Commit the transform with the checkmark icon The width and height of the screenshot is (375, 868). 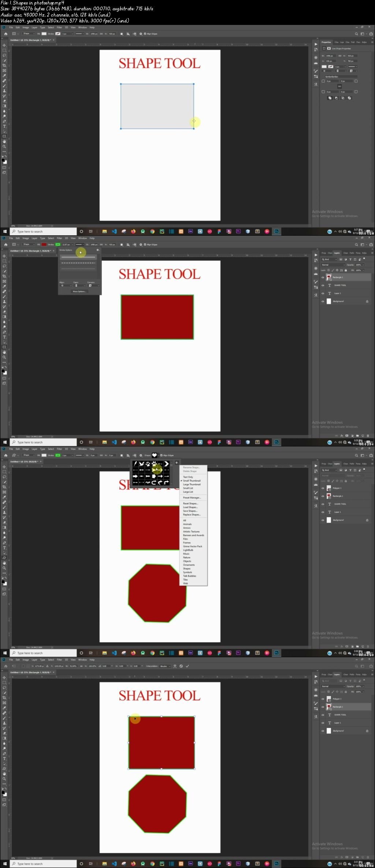(187, 666)
